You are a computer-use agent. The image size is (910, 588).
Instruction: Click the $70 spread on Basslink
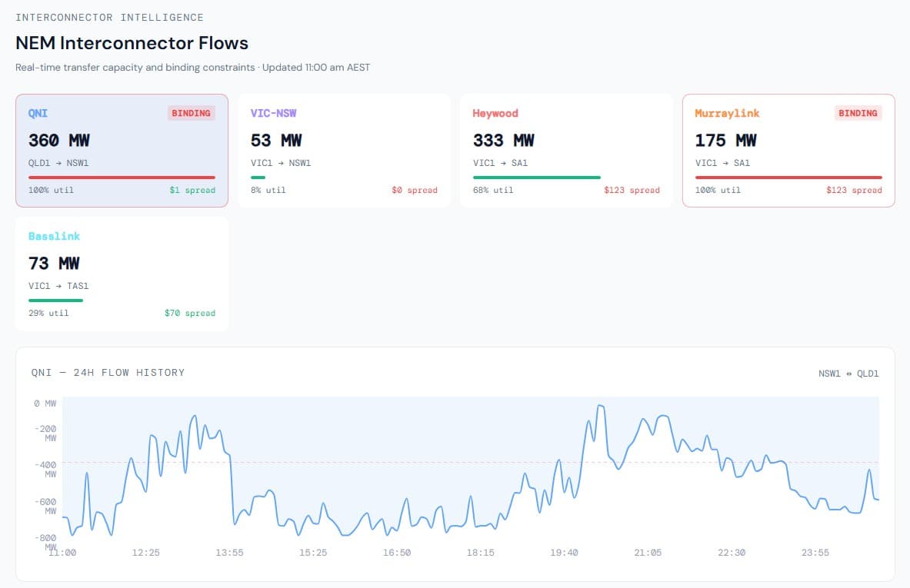(x=189, y=314)
